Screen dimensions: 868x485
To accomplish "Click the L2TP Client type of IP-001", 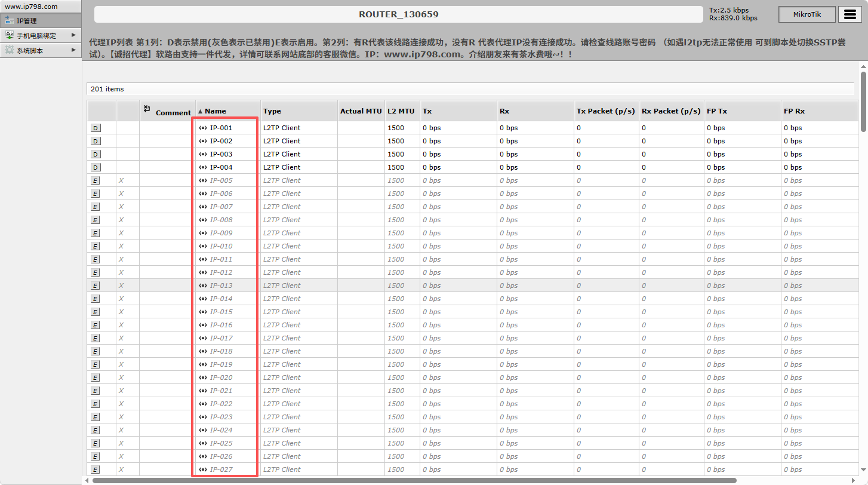I will (282, 128).
